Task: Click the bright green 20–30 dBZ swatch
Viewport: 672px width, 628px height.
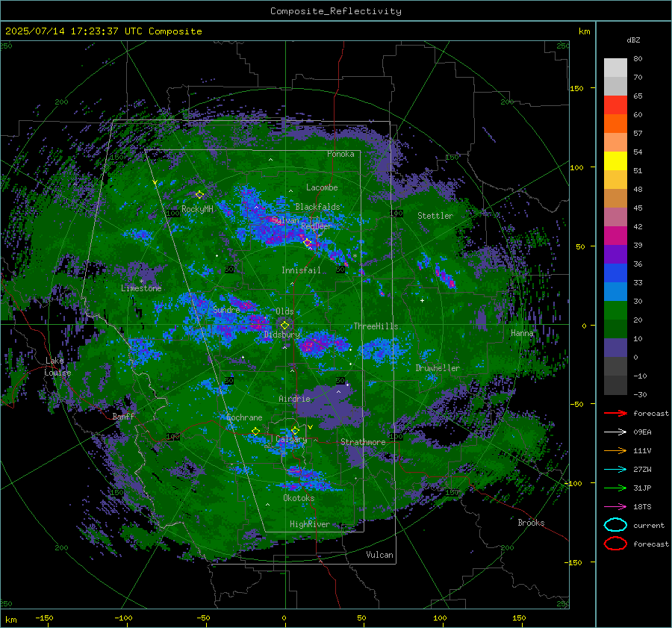Action: [x=615, y=310]
